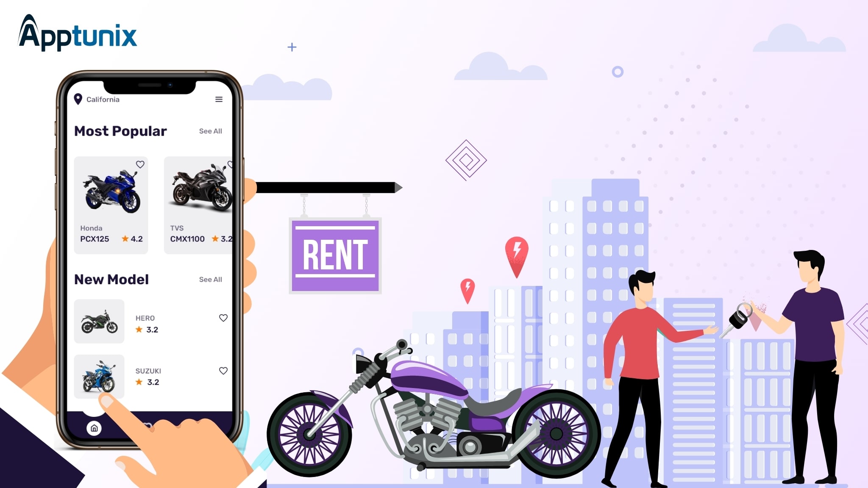Tap the RENT sign hanging display

click(336, 255)
